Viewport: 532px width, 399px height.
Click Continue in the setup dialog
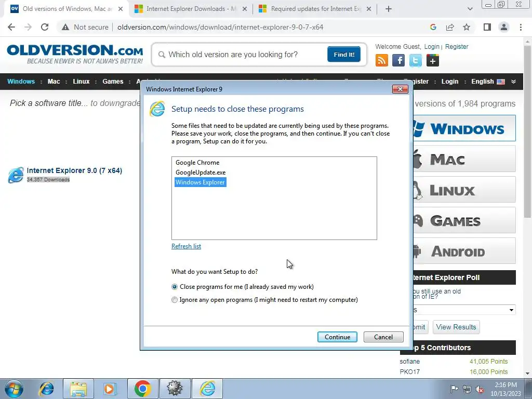click(337, 337)
